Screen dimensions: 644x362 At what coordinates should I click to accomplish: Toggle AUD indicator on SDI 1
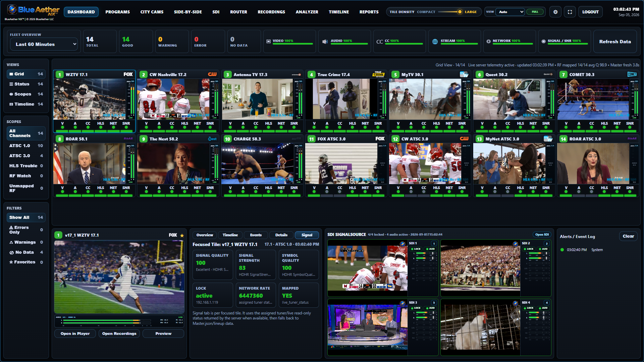click(430, 249)
